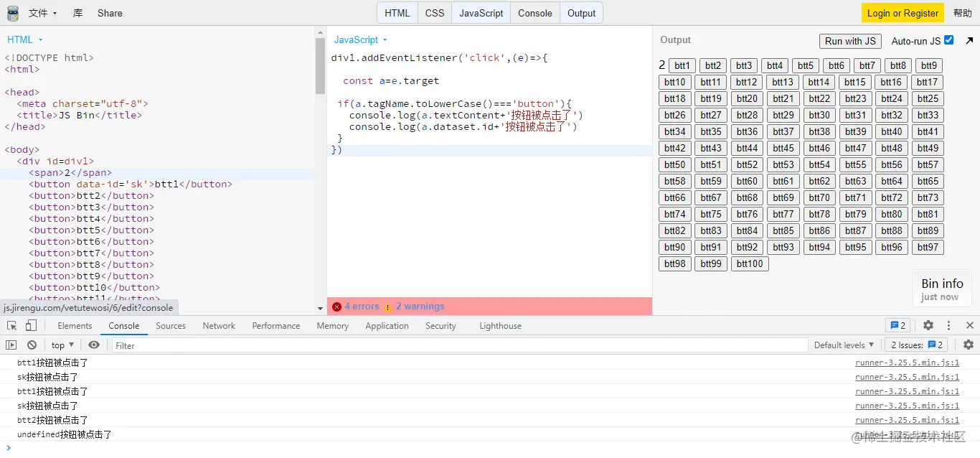This screenshot has height=458, width=980.
Task: Switch to DevTools Elements tab
Action: coord(75,325)
